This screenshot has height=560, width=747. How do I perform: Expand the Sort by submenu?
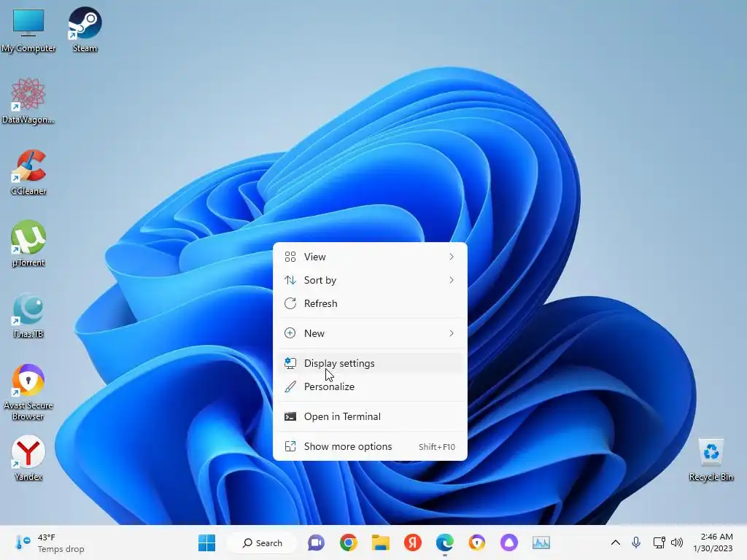pos(370,280)
